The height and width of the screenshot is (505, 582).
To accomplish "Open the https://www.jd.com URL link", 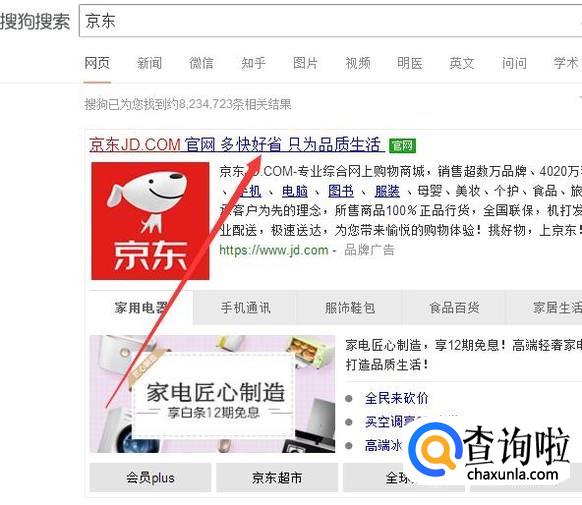I will coord(274,250).
